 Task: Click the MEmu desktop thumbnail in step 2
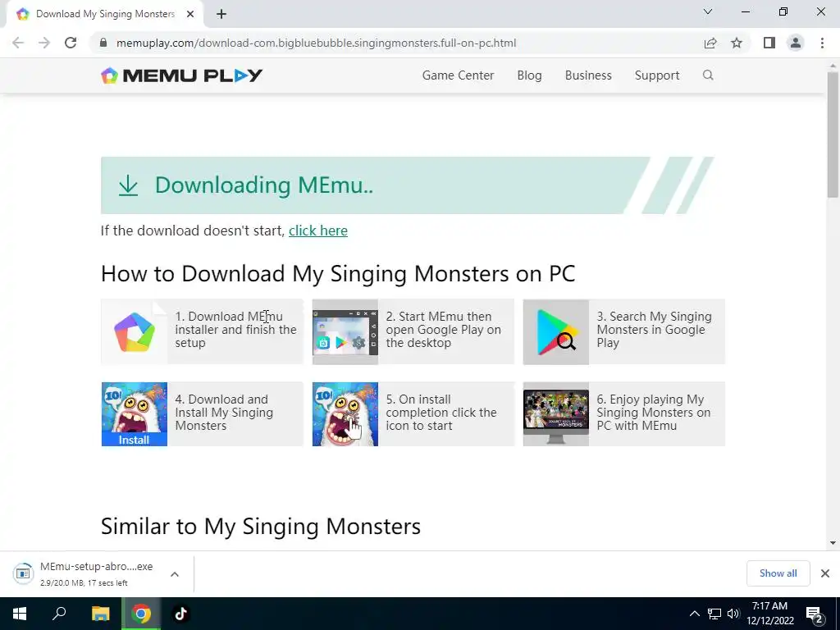[x=345, y=332]
